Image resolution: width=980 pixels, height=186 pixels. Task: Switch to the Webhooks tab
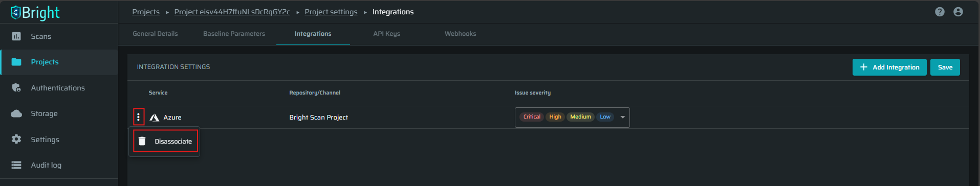[x=460, y=34]
